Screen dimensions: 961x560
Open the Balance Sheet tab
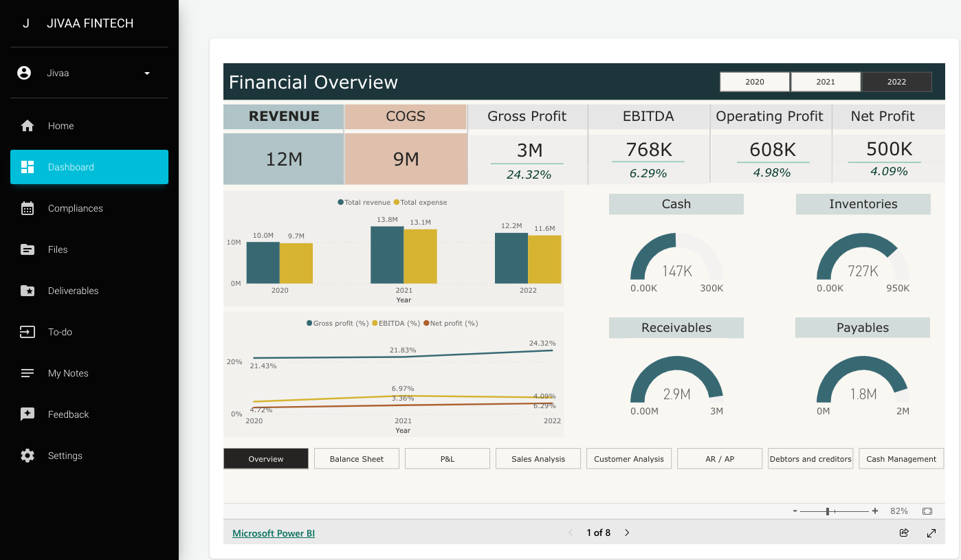356,458
